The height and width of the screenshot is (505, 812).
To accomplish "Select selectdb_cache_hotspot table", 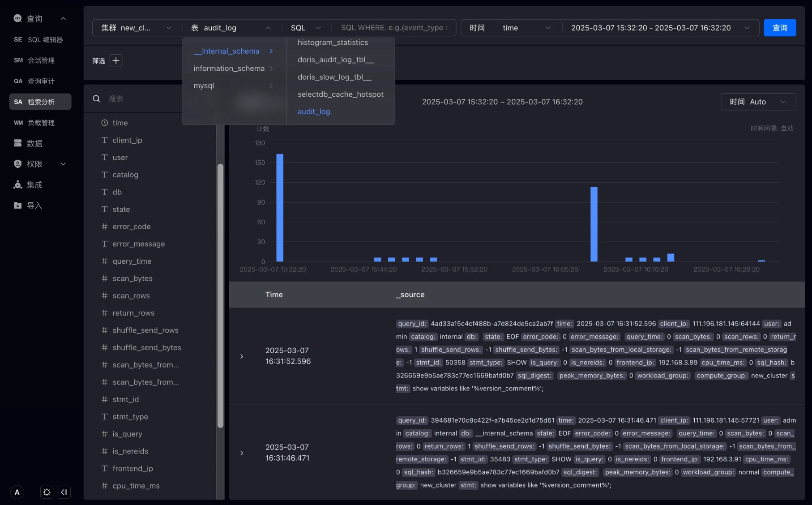I will coord(341,94).
